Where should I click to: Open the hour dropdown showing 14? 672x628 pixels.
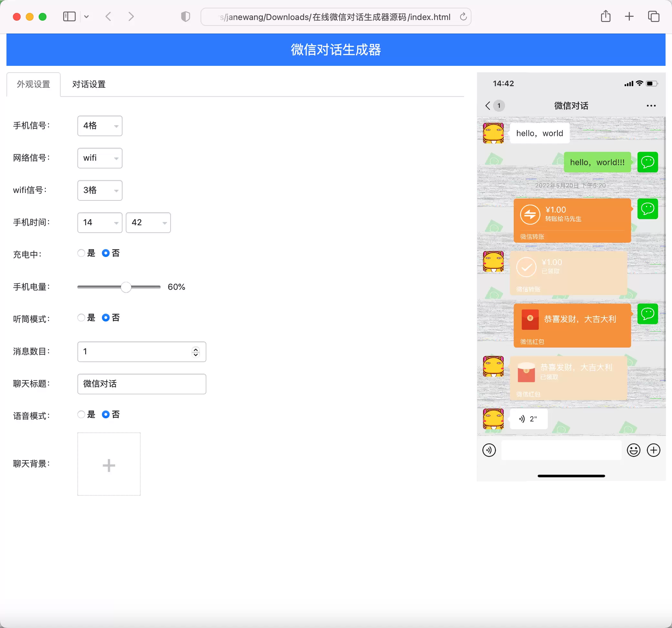[x=100, y=223]
